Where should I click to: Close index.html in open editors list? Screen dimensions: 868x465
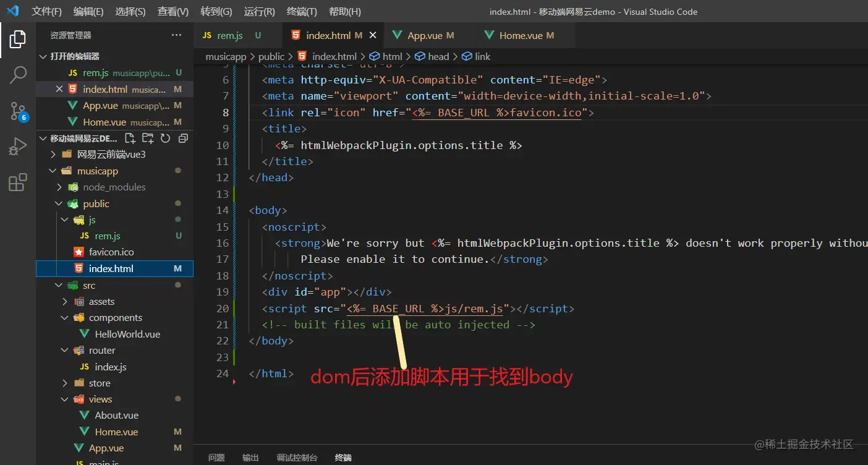pos(59,89)
